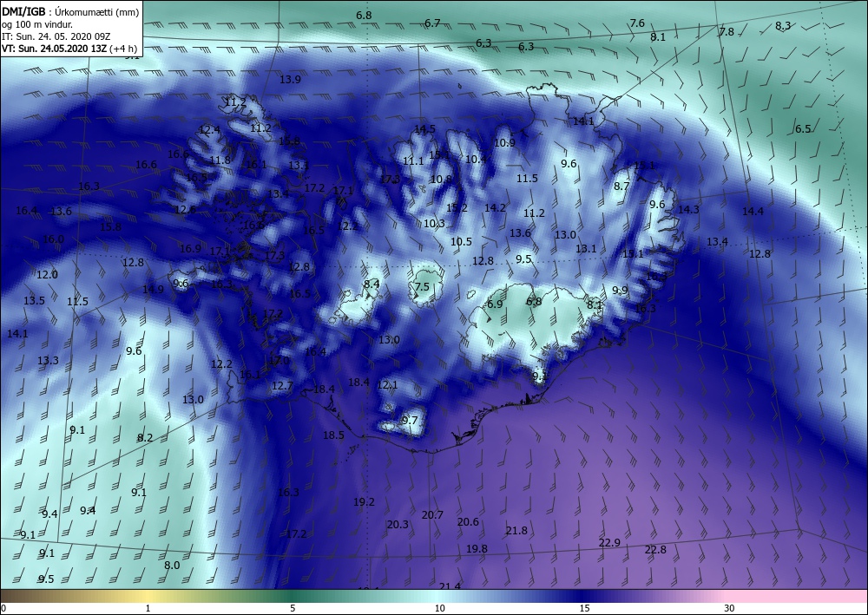Click the 7.6 value near top right

(637, 23)
